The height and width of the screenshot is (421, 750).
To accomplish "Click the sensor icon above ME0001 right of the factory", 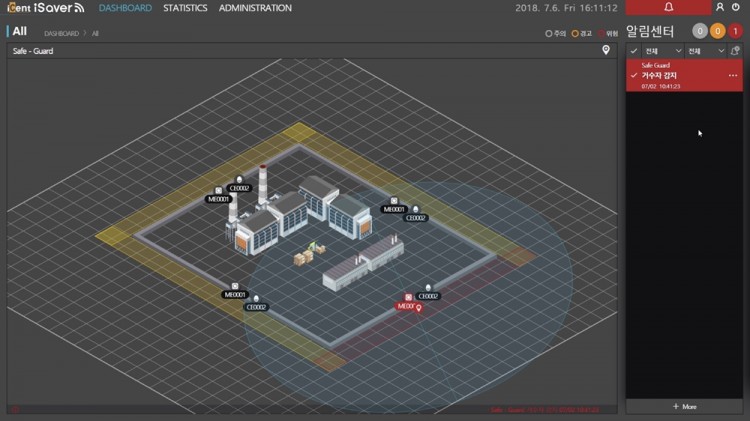I will (394, 200).
